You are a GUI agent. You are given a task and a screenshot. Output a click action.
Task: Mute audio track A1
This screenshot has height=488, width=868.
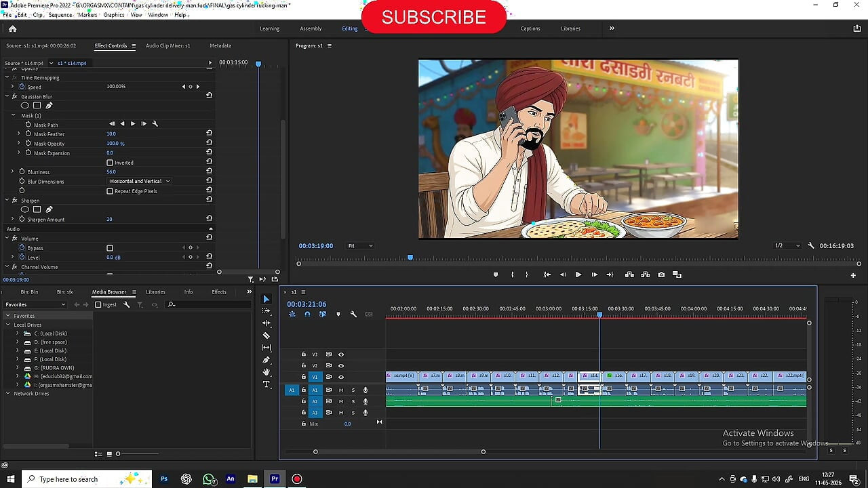pos(341,390)
